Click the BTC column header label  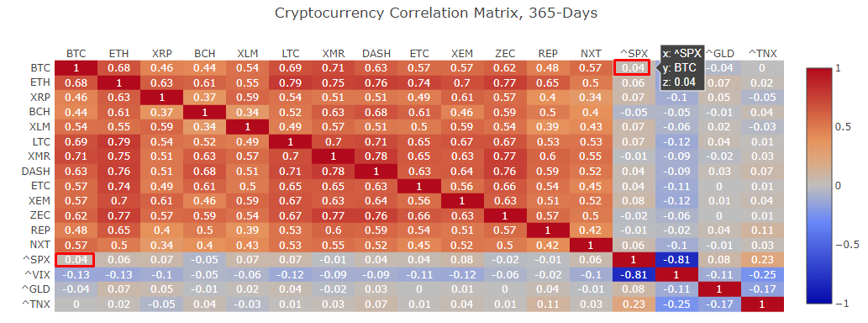(x=76, y=54)
